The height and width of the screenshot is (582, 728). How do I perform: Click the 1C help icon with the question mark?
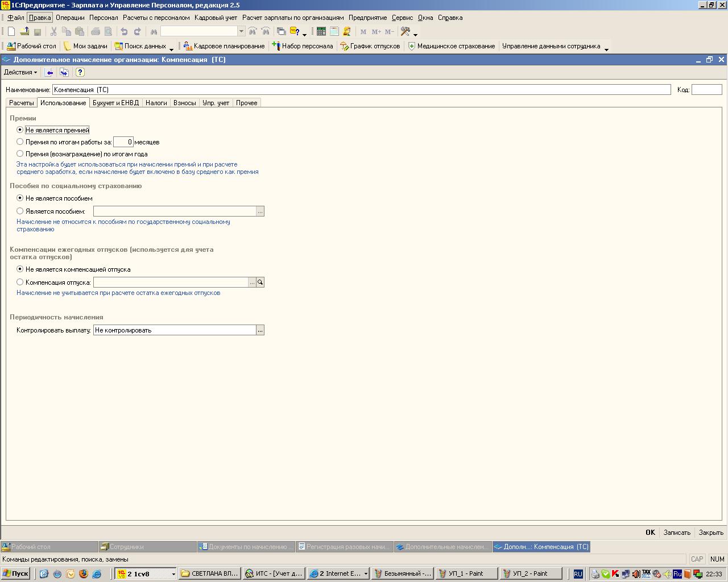pos(295,32)
